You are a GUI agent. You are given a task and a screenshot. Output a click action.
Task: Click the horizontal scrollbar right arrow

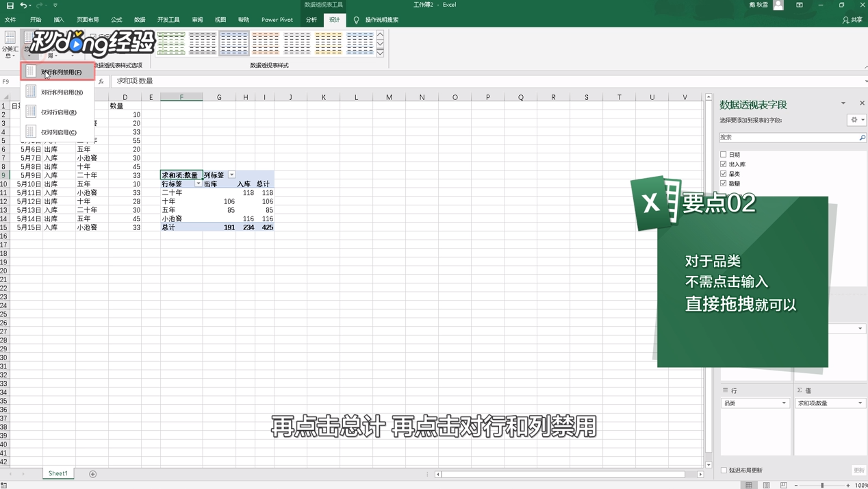click(700, 474)
